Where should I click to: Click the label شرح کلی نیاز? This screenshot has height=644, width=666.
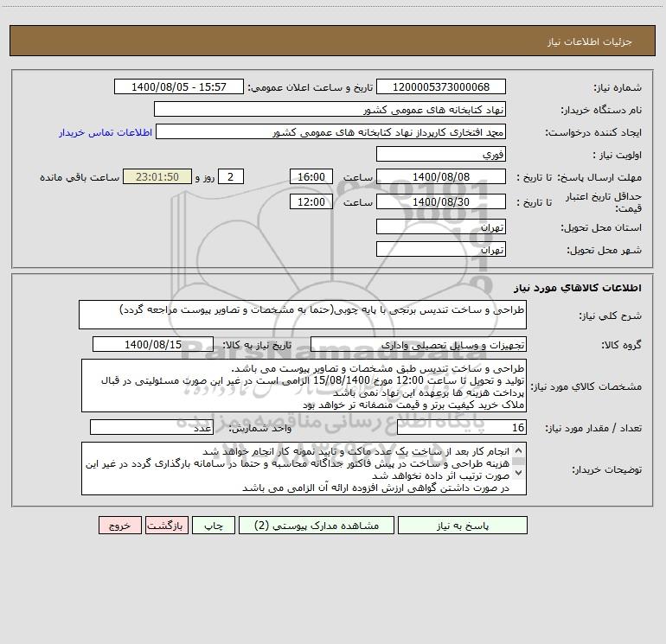point(611,316)
